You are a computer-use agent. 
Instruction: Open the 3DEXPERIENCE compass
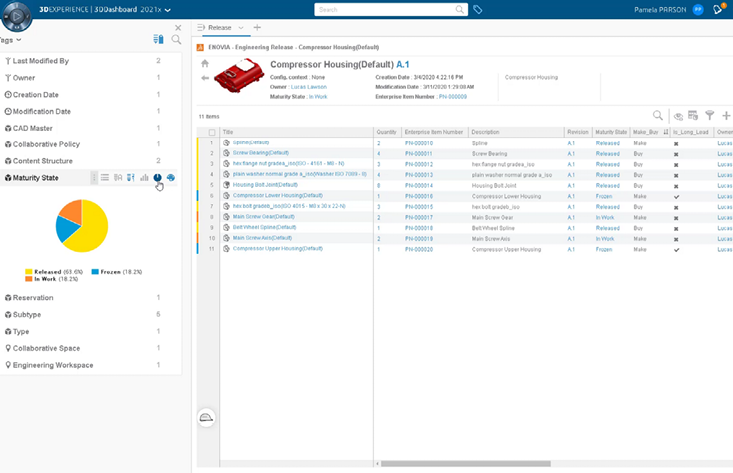click(17, 16)
